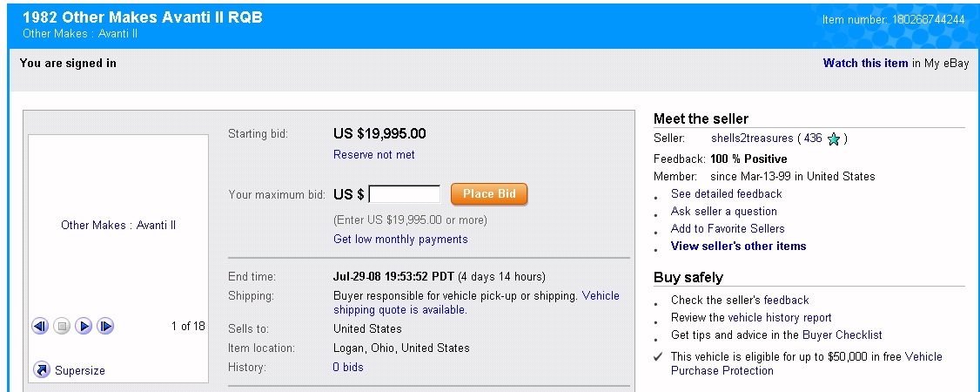Click the Supersize arrow icon
980x392 pixels.
point(41,370)
